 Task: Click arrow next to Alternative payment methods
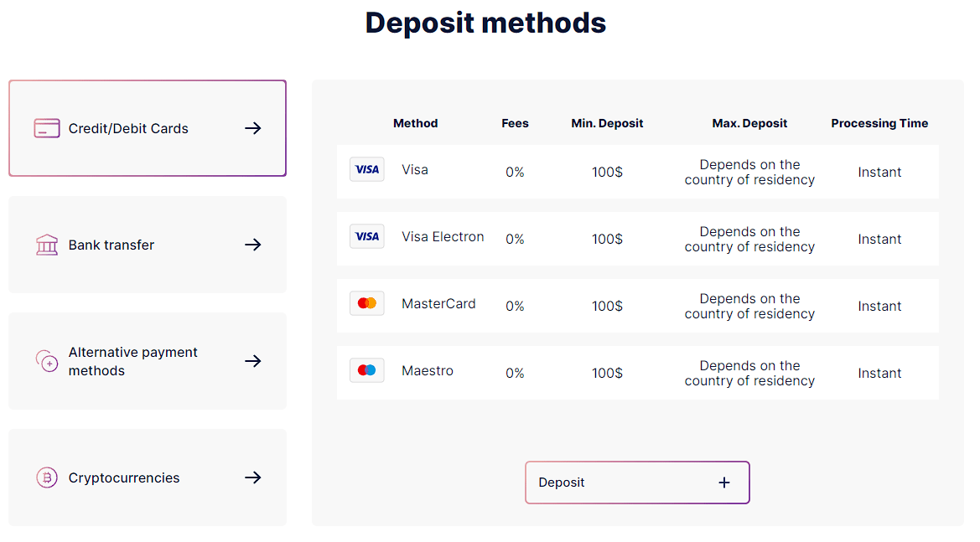click(x=253, y=361)
